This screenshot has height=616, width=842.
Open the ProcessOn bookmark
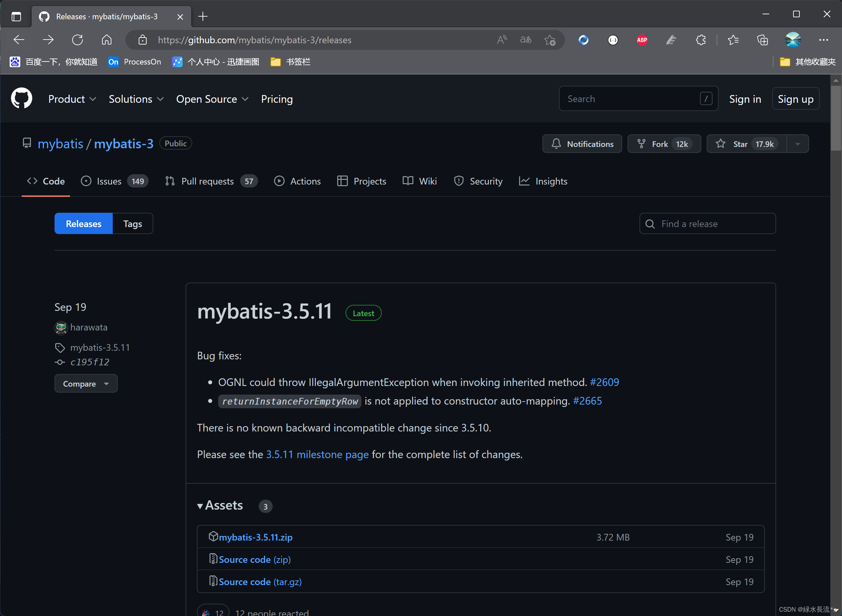tap(135, 62)
